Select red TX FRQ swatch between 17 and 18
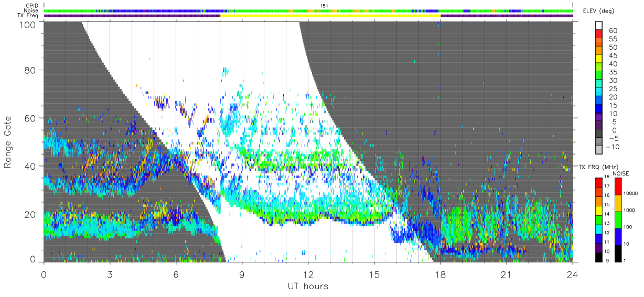 (599, 182)
